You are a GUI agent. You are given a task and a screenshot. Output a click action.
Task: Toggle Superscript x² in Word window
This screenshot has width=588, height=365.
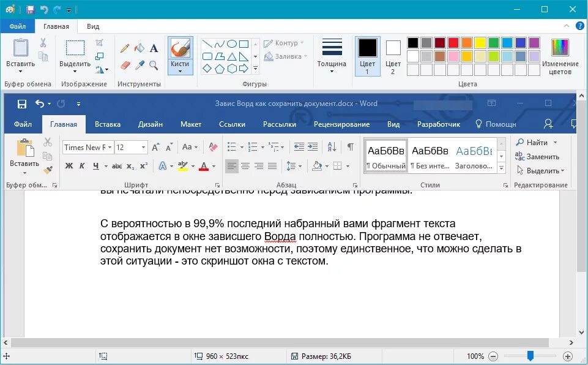coord(144,165)
